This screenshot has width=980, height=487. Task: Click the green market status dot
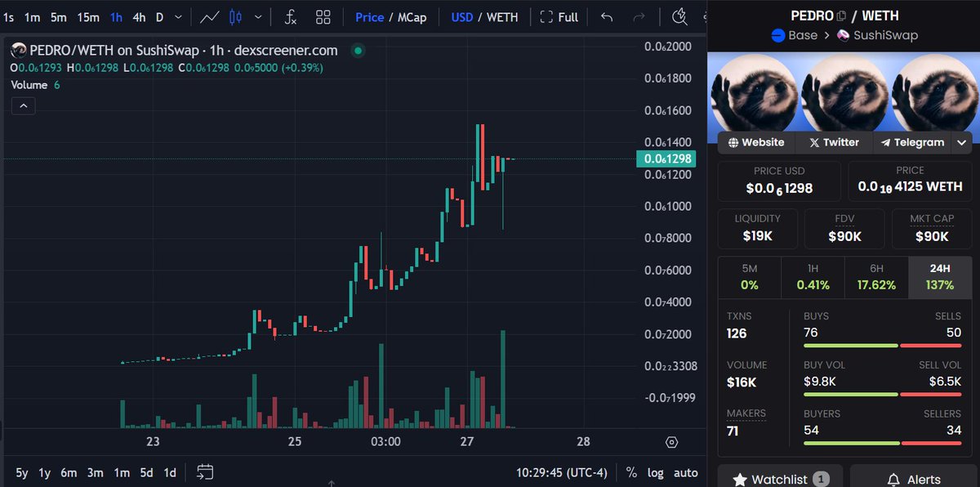pyautogui.click(x=357, y=51)
